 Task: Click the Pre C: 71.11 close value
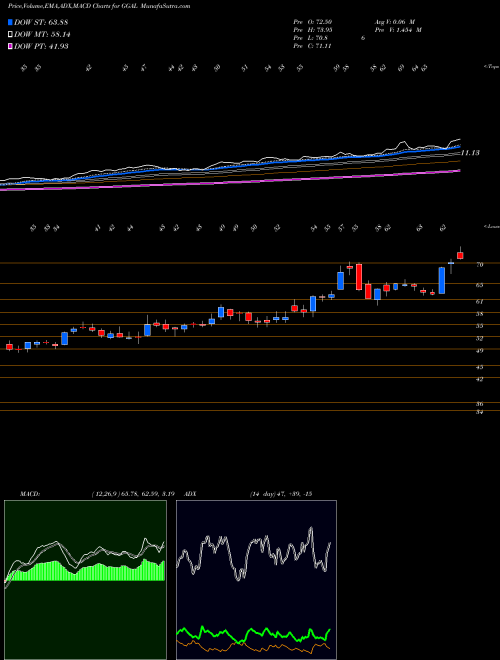313,46
